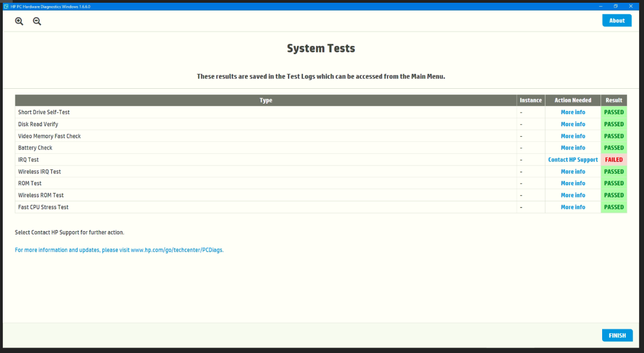View More info for Wireless IRQ Test

pos(573,172)
